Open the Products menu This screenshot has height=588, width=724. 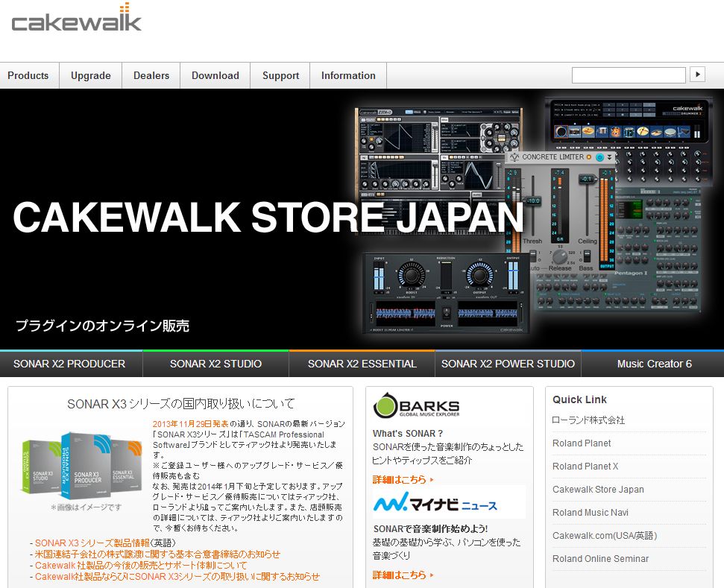[x=28, y=76]
